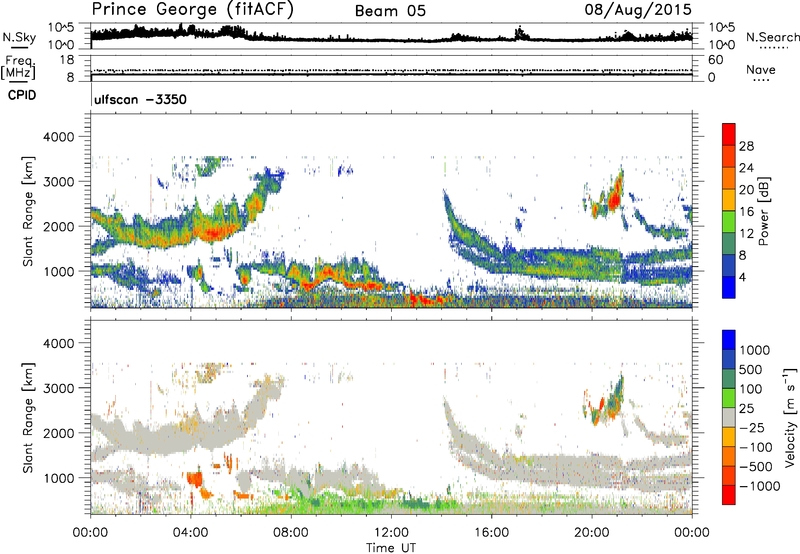Click the '16:00' time tick label
This screenshot has height=554, width=800.
click(491, 533)
